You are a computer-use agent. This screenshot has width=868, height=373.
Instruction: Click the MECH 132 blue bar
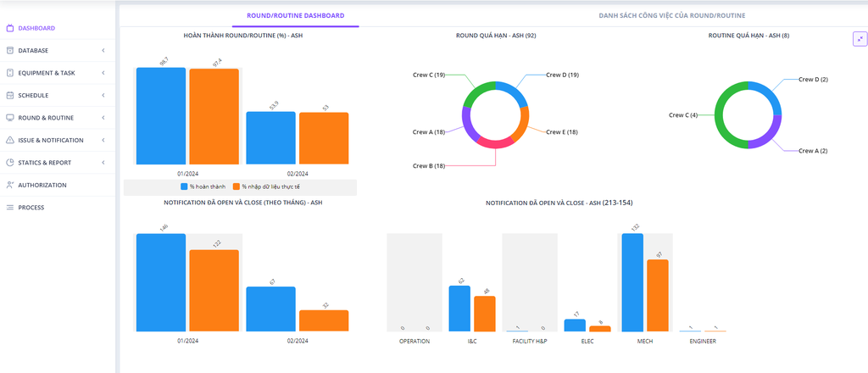tap(632, 283)
